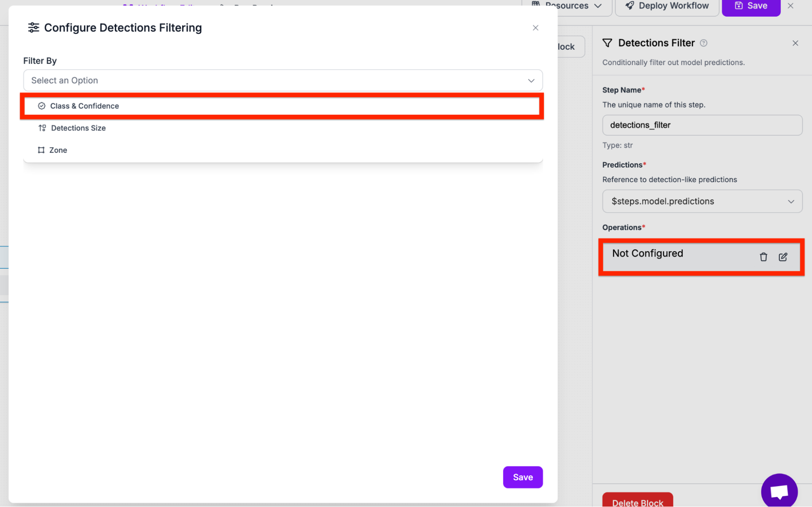Image resolution: width=812 pixels, height=507 pixels.
Task: Open the chat support bubble
Action: click(779, 491)
